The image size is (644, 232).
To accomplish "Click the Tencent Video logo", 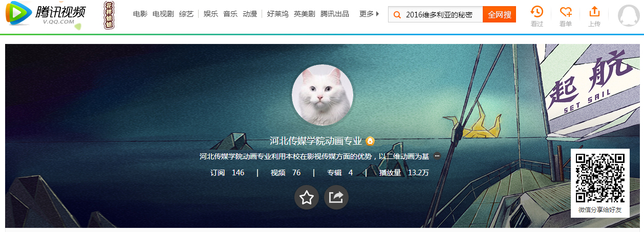I will [x=46, y=14].
